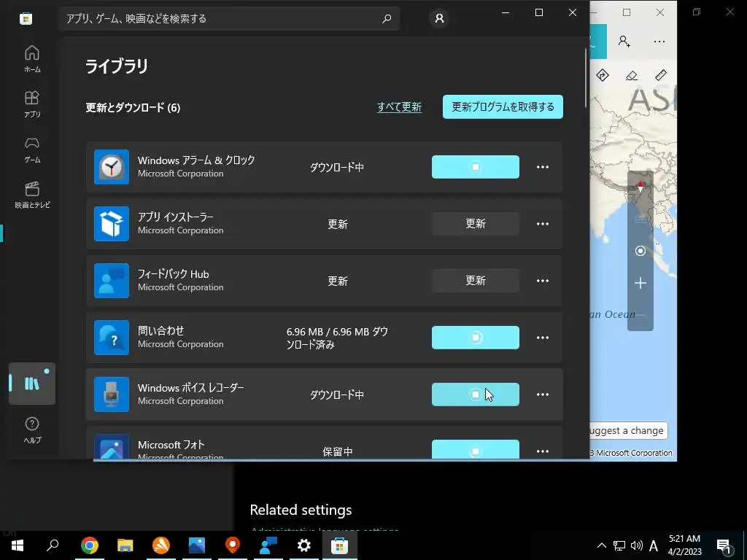Open Feedback Hub from taskbar
747x560 pixels.
pos(268,545)
